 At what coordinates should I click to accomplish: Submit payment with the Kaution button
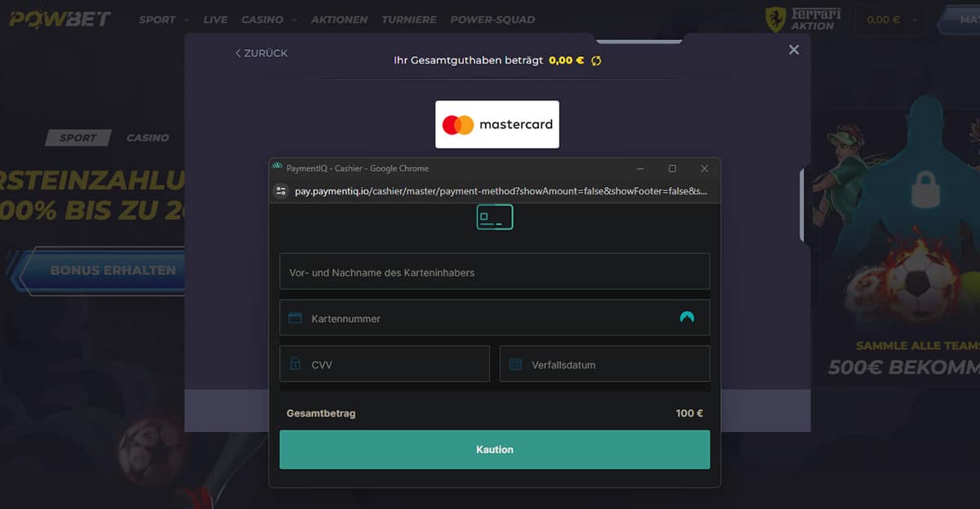tap(495, 449)
